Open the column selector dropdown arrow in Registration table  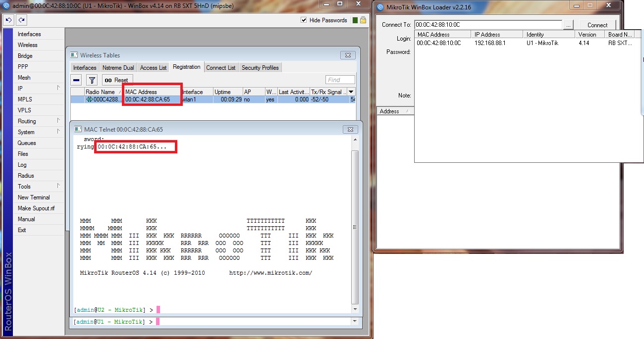point(352,92)
